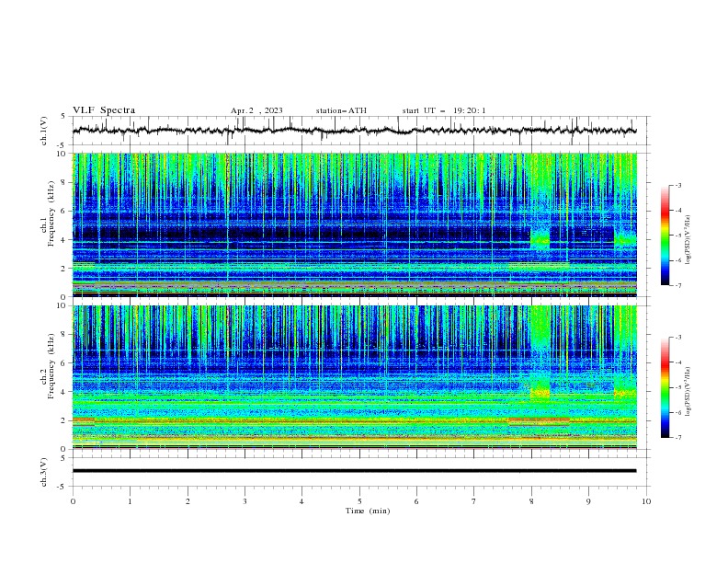Screen dimensions: 728x563
Task: Click the 'Time (min)' axis label
Action: point(368,511)
